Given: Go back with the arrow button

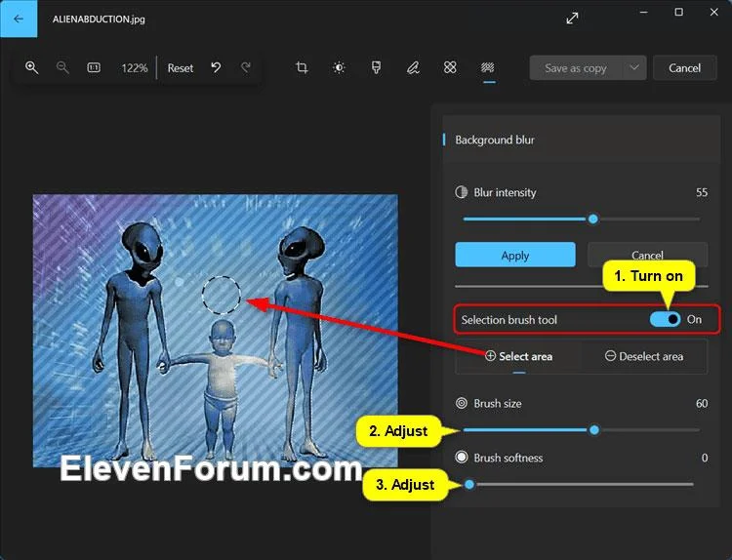Looking at the screenshot, I should pos(19,19).
